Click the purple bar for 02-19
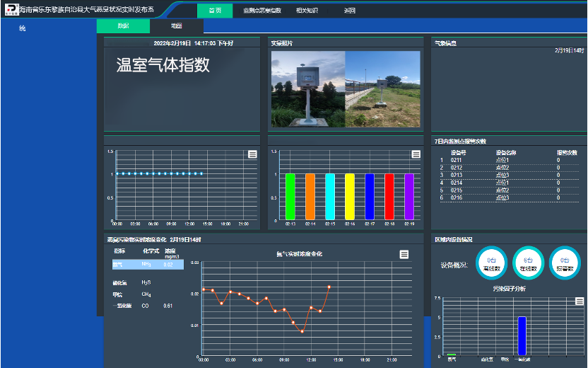588x368 pixels. point(408,196)
